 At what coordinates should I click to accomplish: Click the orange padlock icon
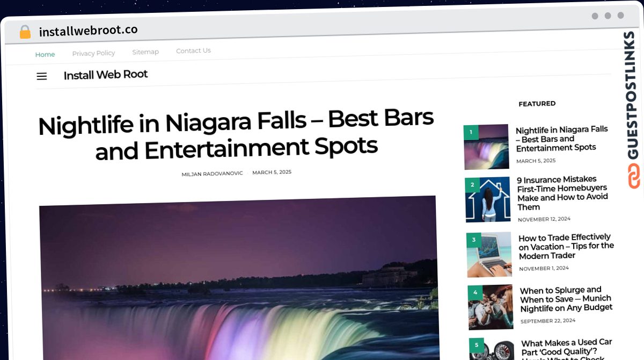(x=25, y=32)
